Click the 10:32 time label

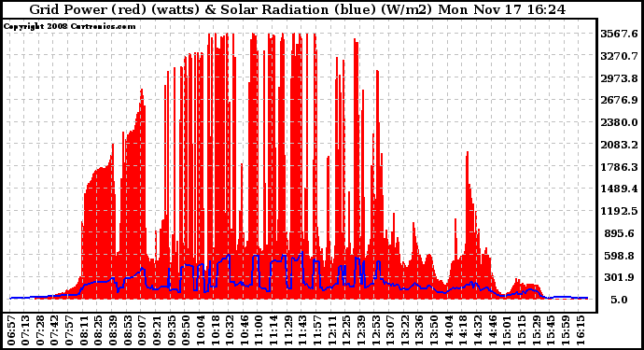click(x=230, y=329)
